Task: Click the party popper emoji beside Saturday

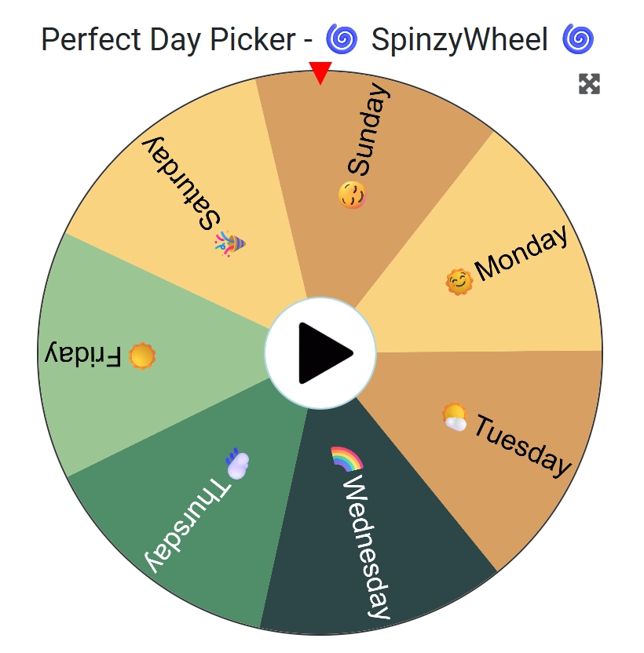Action: 231,244
